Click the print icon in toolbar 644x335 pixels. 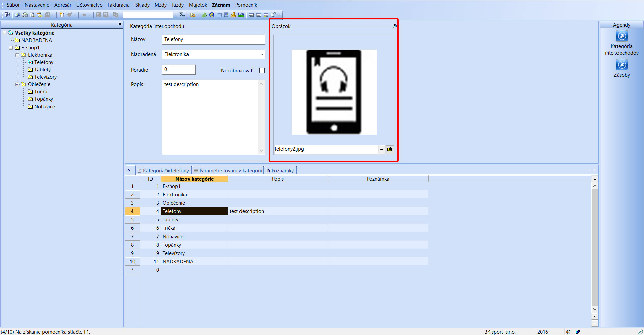tap(25, 15)
